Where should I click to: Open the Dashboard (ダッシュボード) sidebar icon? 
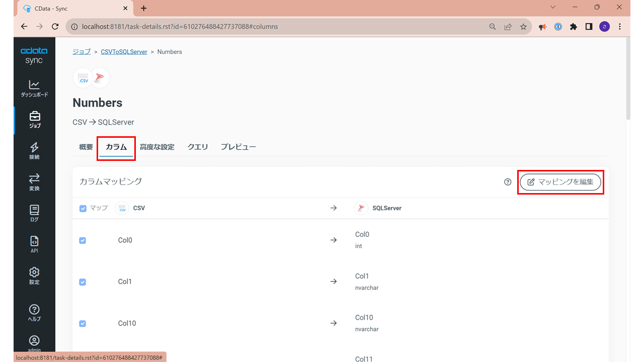pos(34,88)
